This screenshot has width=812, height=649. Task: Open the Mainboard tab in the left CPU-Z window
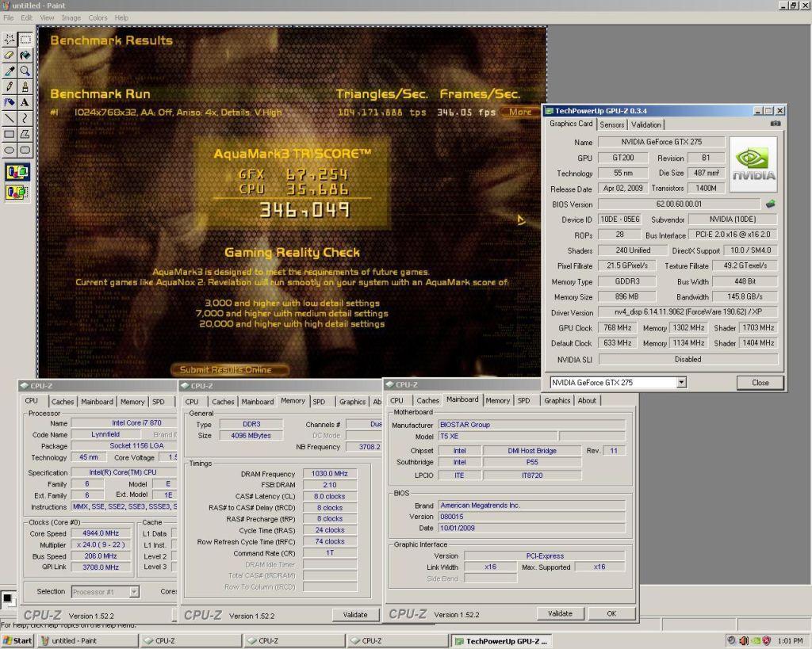point(97,402)
